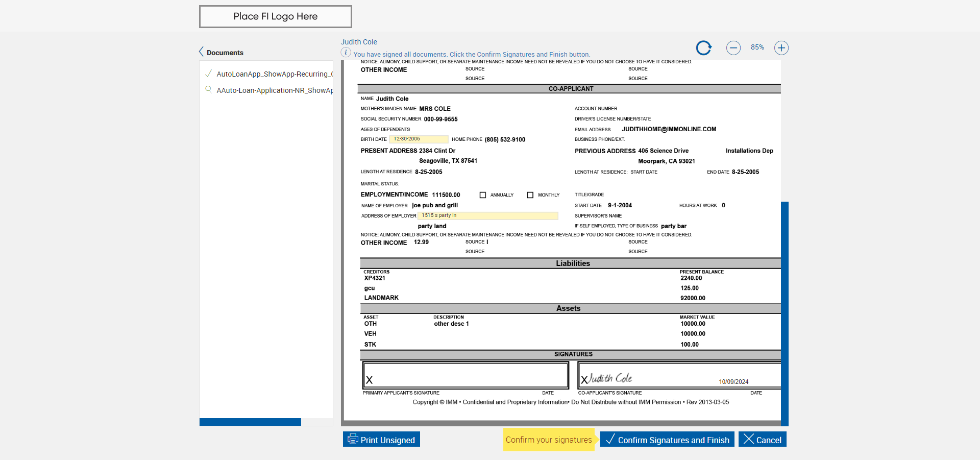Click the info icon beside signed message
This screenshot has width=980, height=460.
(346, 53)
